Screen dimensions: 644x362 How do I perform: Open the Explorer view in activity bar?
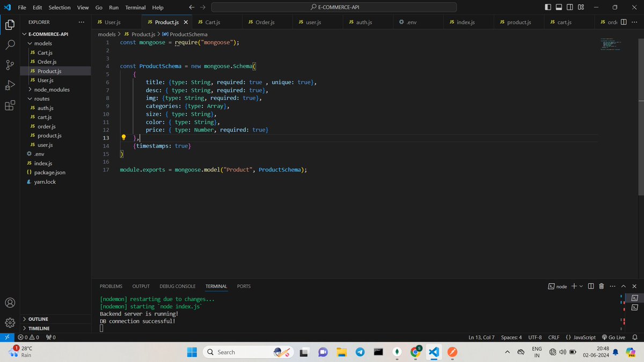[10, 25]
